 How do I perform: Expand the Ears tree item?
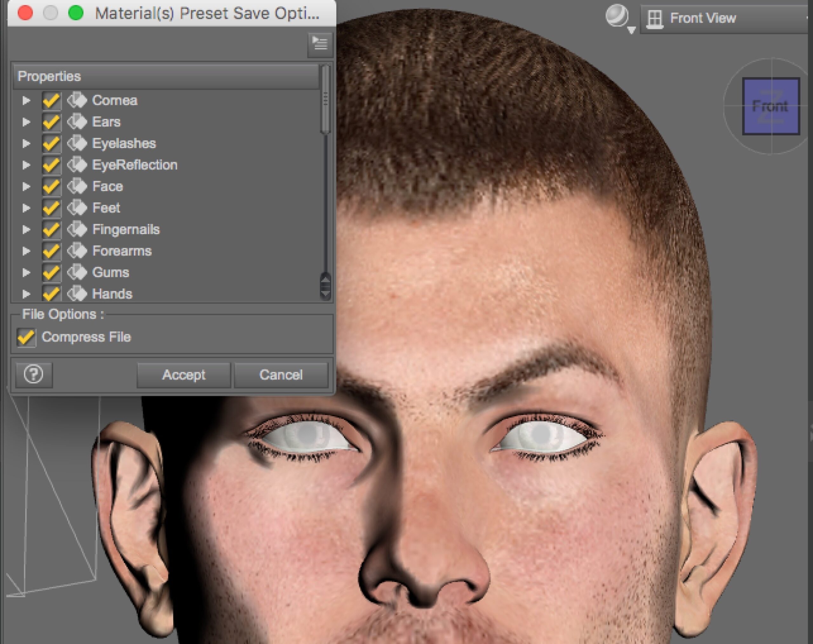click(26, 122)
